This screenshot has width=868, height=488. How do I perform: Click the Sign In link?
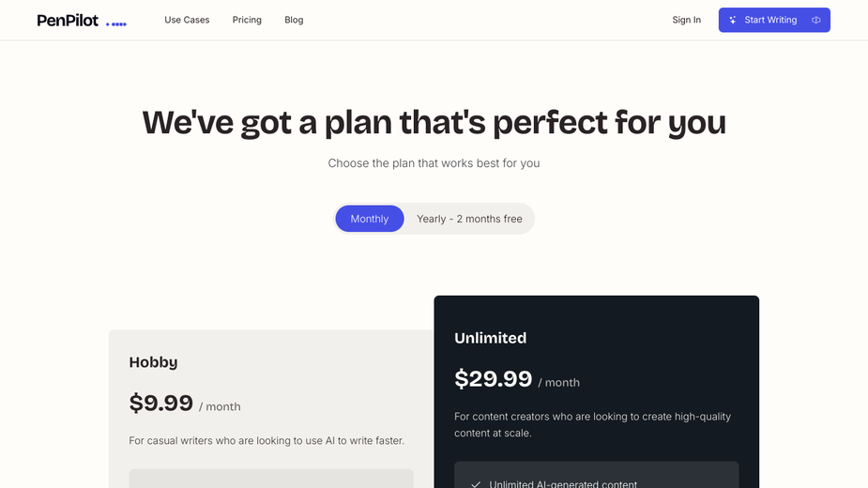pyautogui.click(x=686, y=20)
